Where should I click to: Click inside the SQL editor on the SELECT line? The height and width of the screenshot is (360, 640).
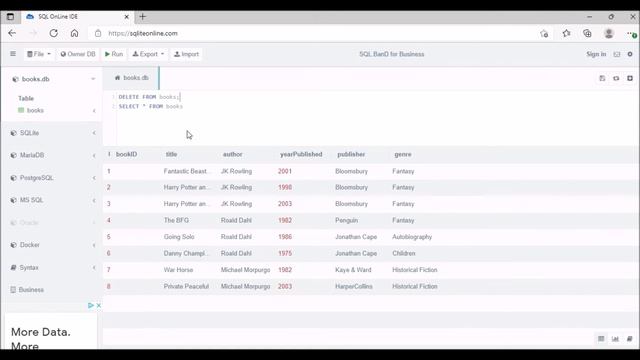[151, 107]
